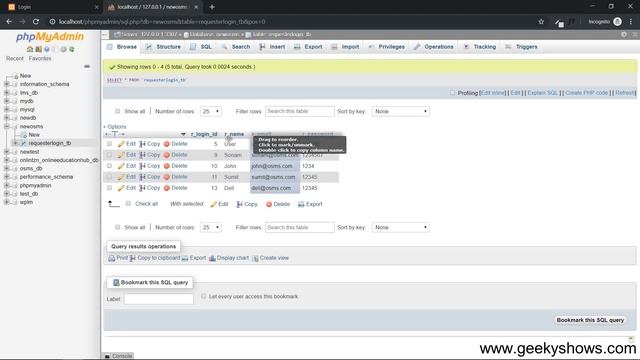Open phpMyAdmin Home icon in sidebar
The height and width of the screenshot is (360, 640).
[x=30, y=49]
